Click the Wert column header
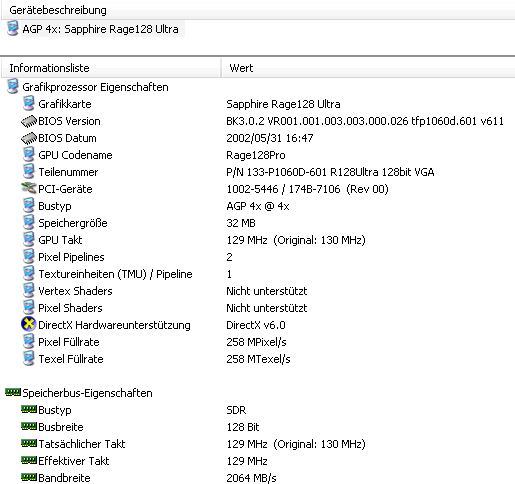The image size is (515, 484). (368, 68)
